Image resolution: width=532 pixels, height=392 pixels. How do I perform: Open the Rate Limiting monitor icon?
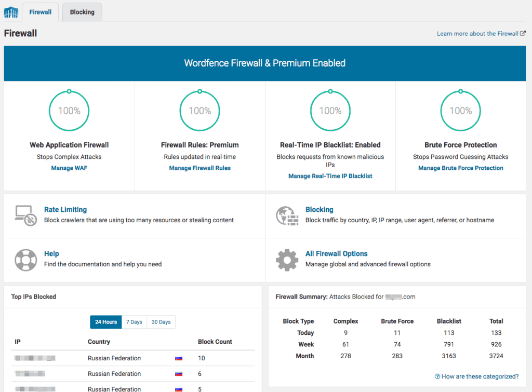click(26, 215)
